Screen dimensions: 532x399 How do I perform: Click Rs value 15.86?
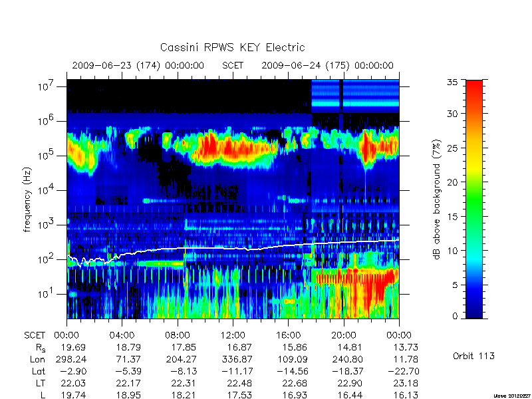295,347
